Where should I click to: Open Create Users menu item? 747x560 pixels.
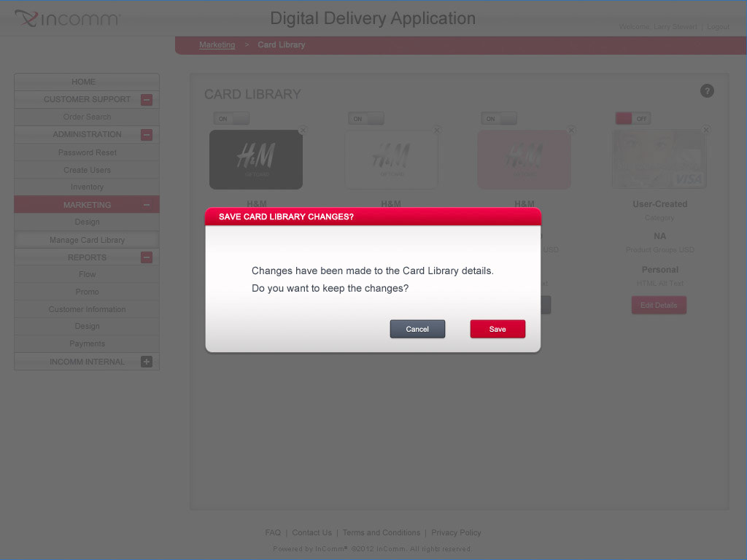(x=87, y=170)
